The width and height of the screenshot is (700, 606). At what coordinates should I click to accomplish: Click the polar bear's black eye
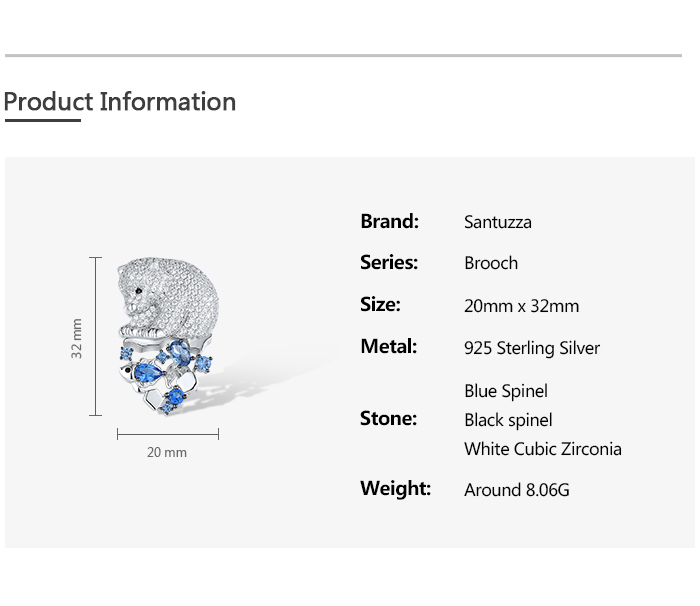139,292
